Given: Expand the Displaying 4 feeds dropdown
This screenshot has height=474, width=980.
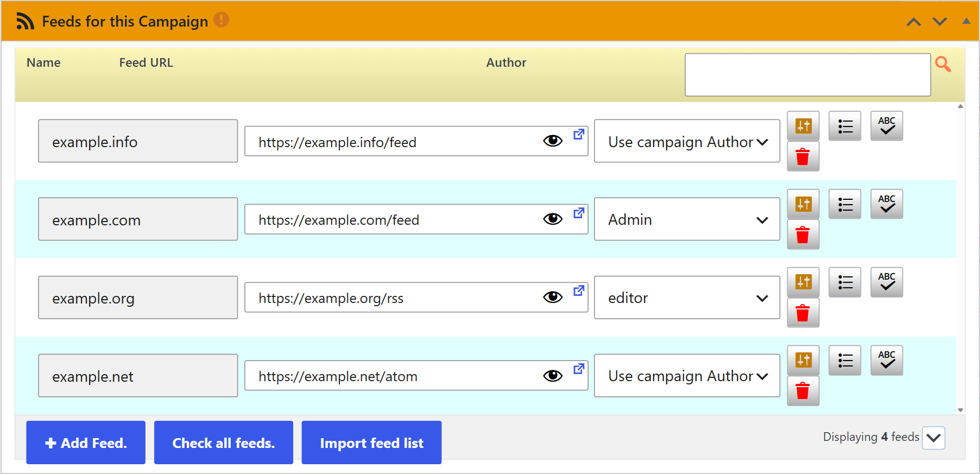Looking at the screenshot, I should pyautogui.click(x=933, y=438).
